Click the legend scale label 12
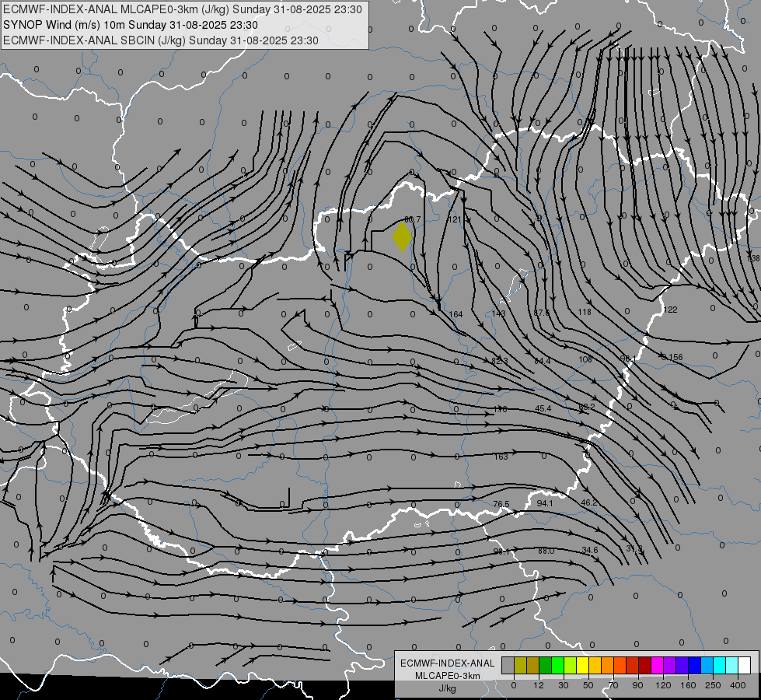The height and width of the screenshot is (700, 761). [x=539, y=685]
